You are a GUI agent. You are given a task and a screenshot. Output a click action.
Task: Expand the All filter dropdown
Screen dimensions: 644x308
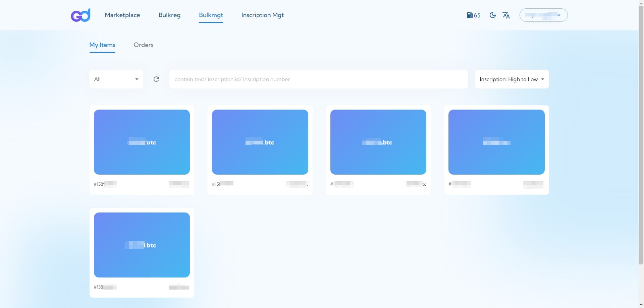pyautogui.click(x=116, y=79)
